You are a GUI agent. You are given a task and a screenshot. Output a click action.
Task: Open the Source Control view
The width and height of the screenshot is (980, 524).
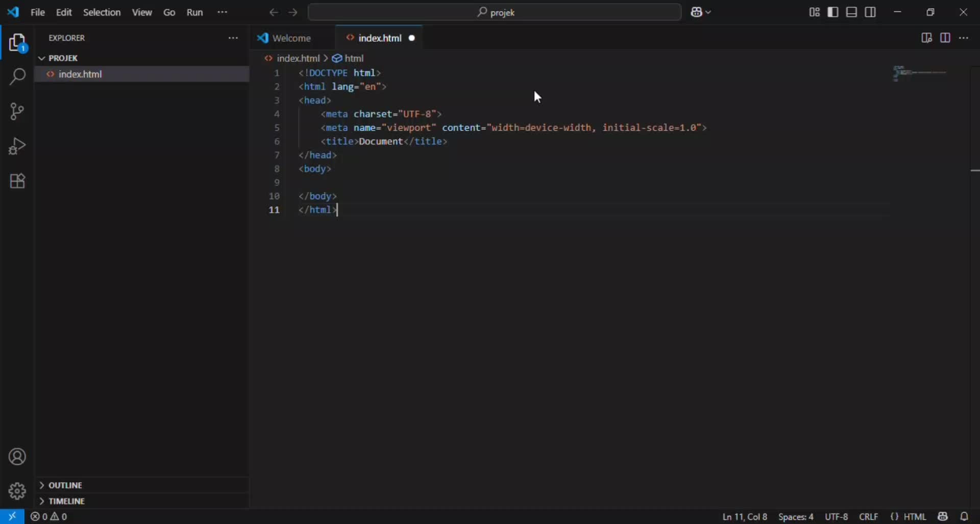tap(17, 111)
